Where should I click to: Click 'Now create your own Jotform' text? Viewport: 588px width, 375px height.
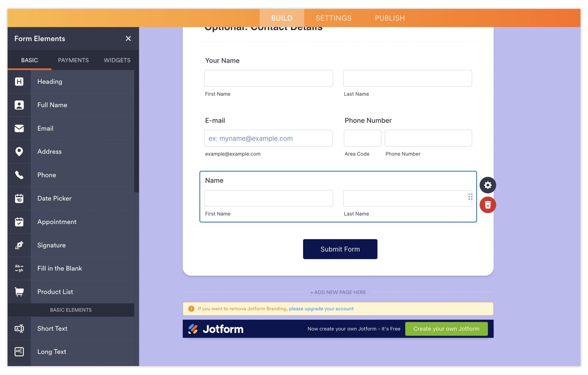pyautogui.click(x=354, y=329)
